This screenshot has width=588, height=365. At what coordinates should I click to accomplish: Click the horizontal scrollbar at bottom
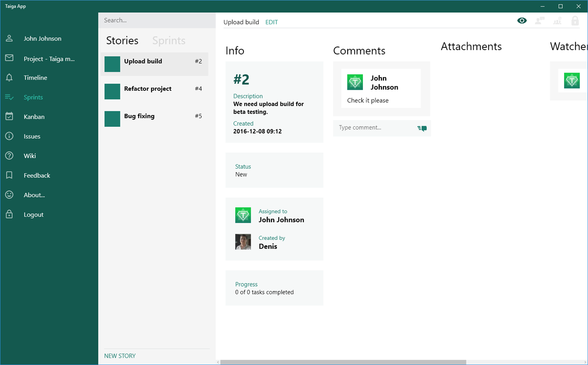[343, 362]
